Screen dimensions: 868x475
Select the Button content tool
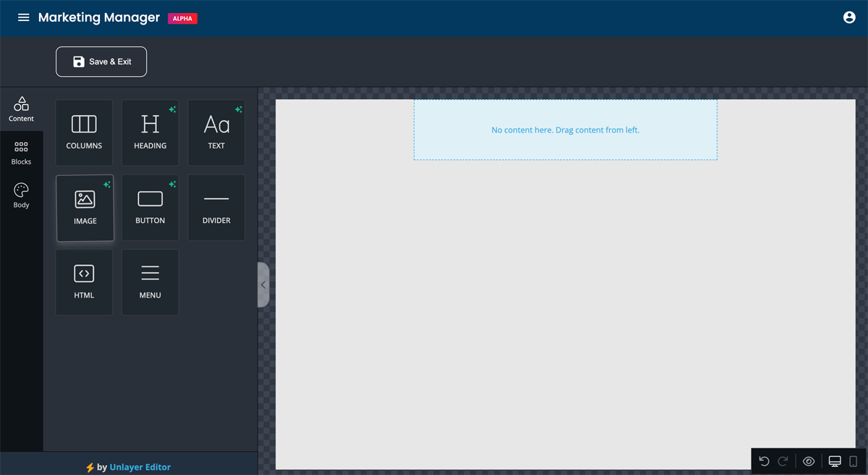click(x=150, y=208)
